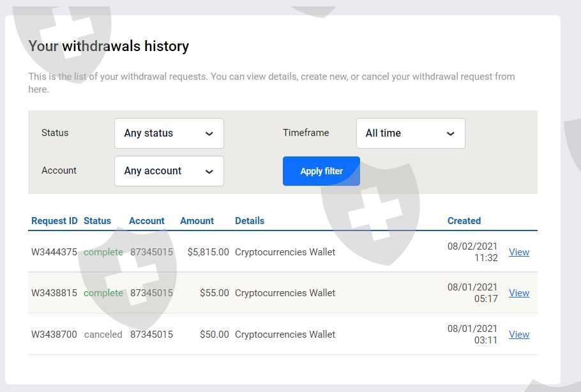Click Cryptocurrencies Wallet in the canceled row
Screen dimensions: 581x392
(x=285, y=335)
